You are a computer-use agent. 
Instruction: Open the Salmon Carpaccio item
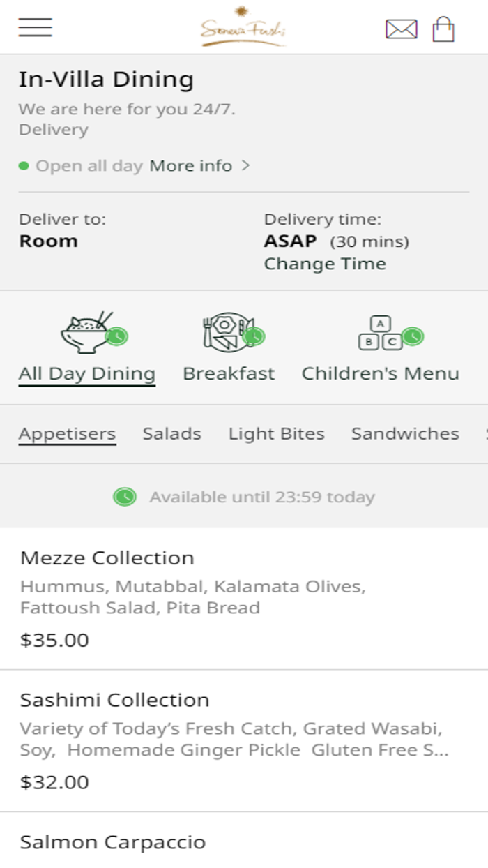[113, 841]
